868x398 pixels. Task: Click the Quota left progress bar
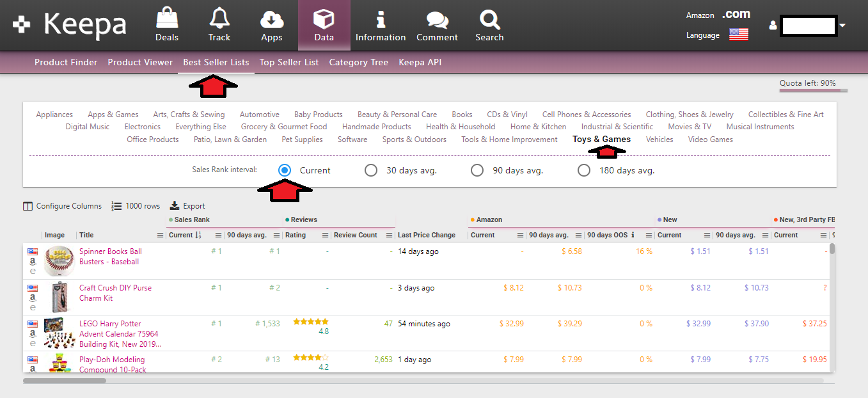coord(813,90)
